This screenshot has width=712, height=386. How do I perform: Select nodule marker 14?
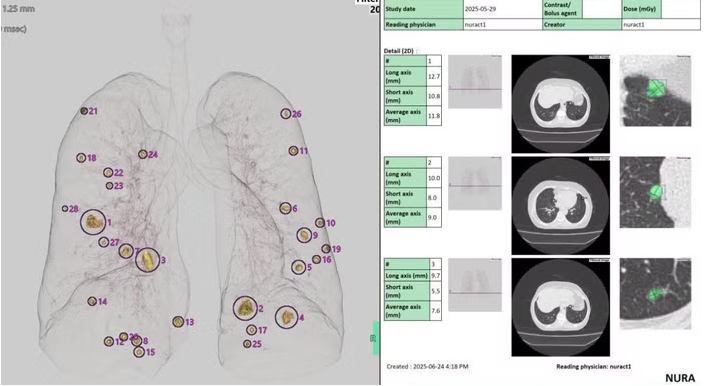(x=92, y=301)
